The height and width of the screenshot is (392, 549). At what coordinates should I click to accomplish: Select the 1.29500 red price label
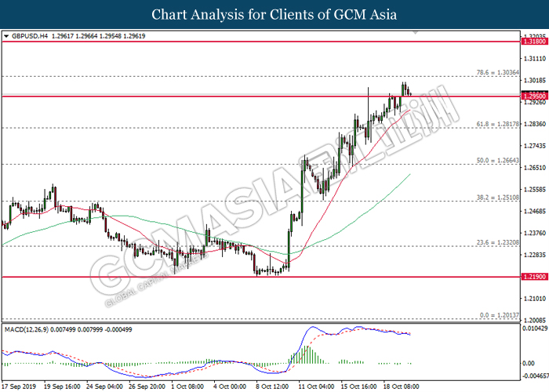[535, 96]
